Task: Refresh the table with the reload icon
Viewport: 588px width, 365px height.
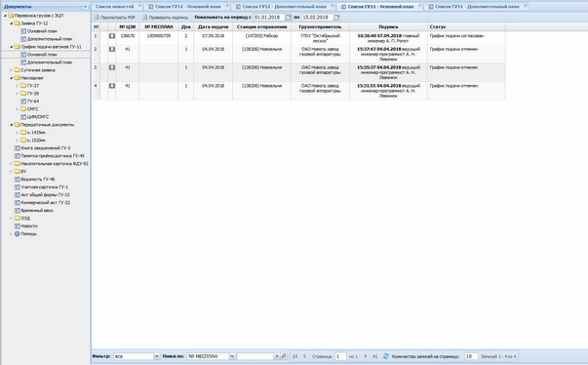Action: pyautogui.click(x=386, y=356)
